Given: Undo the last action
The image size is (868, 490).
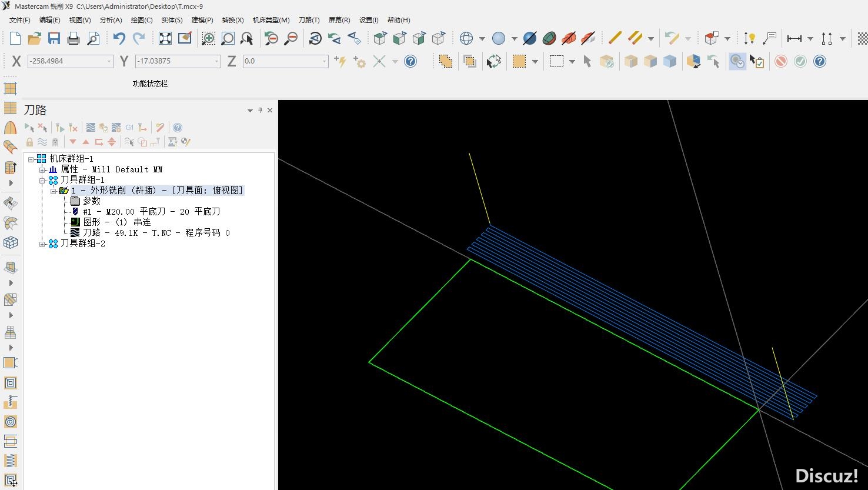Looking at the screenshot, I should click(x=119, y=38).
